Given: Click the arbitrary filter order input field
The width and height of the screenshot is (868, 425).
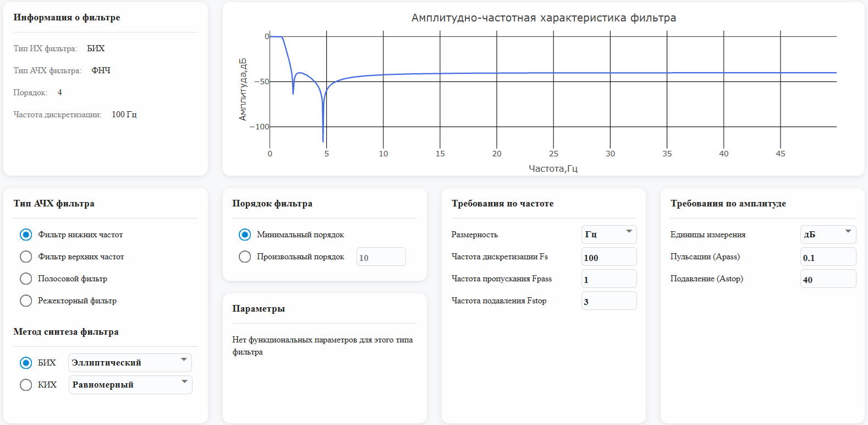Looking at the screenshot, I should [x=381, y=257].
